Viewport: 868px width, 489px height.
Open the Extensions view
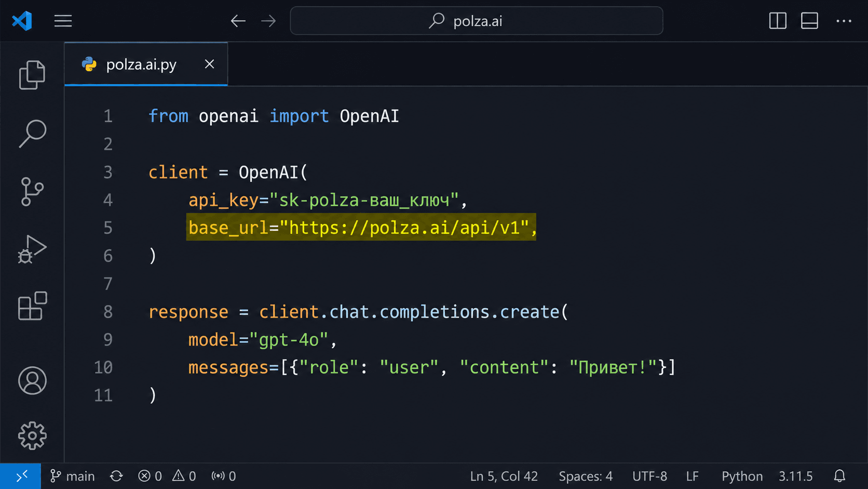(x=32, y=306)
